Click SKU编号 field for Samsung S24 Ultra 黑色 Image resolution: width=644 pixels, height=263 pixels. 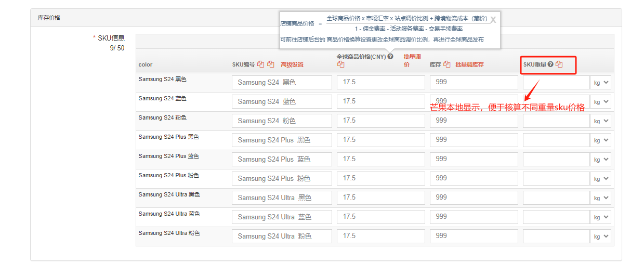pyautogui.click(x=282, y=198)
